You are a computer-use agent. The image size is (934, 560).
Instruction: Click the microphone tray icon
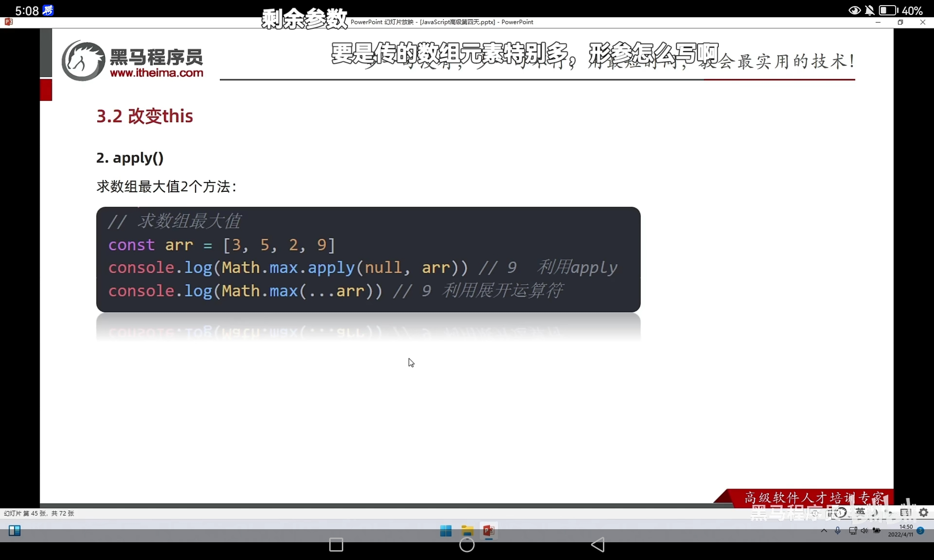[x=838, y=531]
